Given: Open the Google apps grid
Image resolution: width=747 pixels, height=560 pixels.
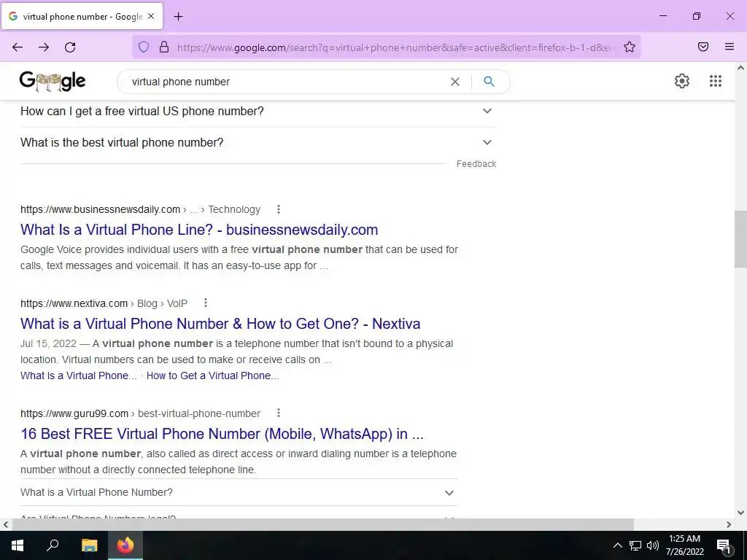Looking at the screenshot, I should point(716,81).
